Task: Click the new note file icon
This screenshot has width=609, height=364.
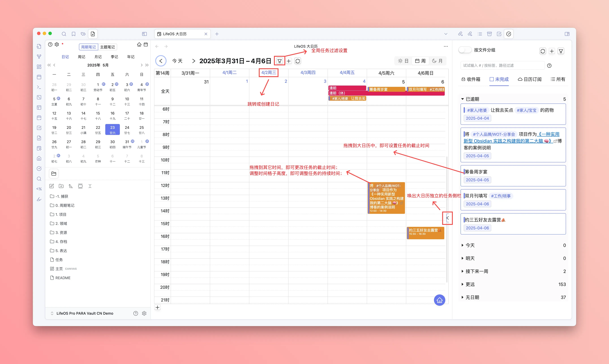Action: [x=93, y=34]
